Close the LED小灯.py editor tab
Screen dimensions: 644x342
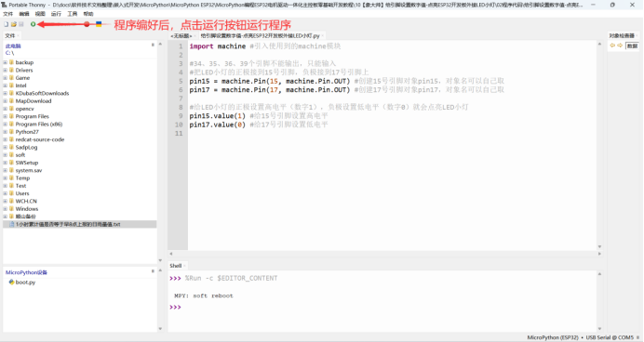323,36
